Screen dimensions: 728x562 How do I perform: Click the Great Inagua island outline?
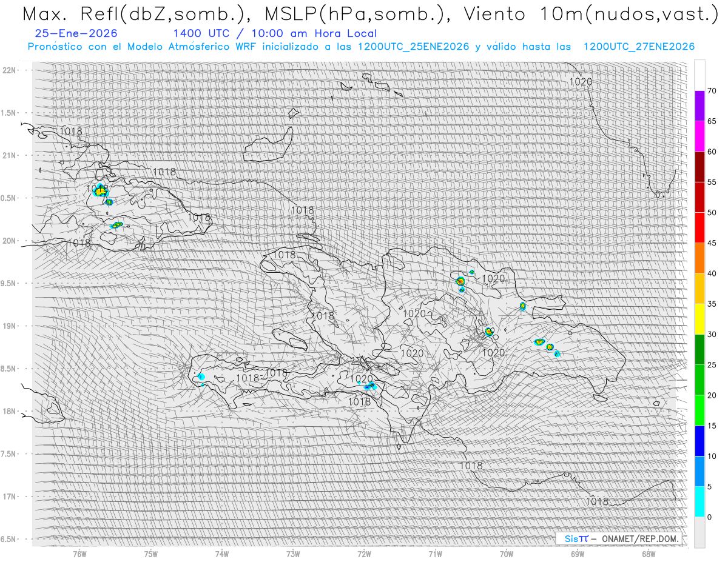point(269,146)
